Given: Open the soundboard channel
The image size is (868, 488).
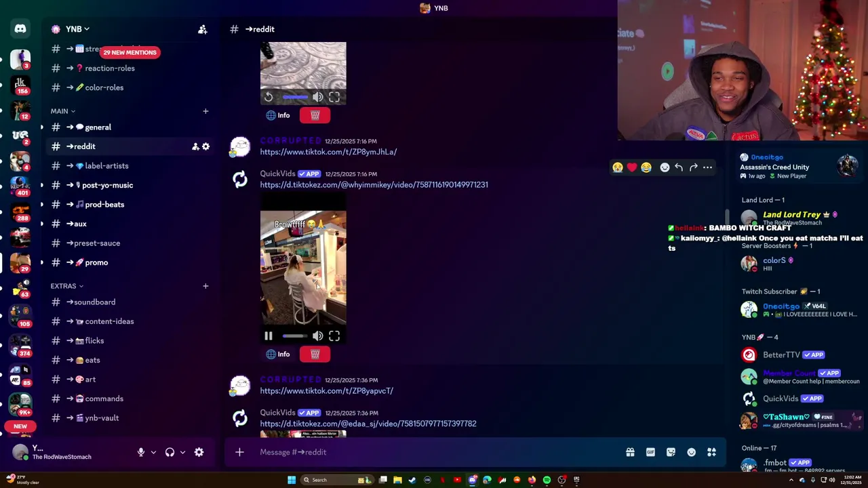Looking at the screenshot, I should pos(129,302).
